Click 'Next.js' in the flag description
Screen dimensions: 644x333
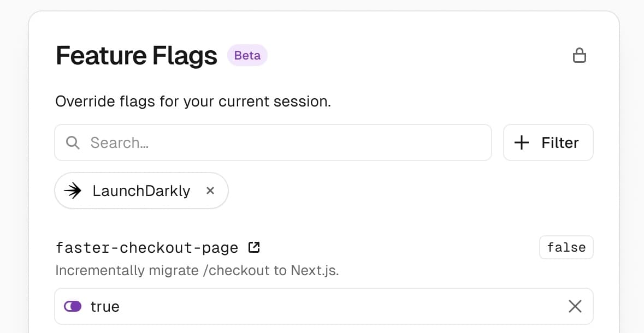(x=315, y=271)
